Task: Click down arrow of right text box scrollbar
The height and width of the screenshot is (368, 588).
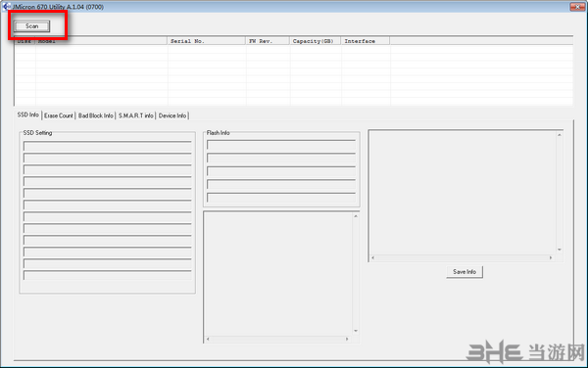Action: click(560, 250)
